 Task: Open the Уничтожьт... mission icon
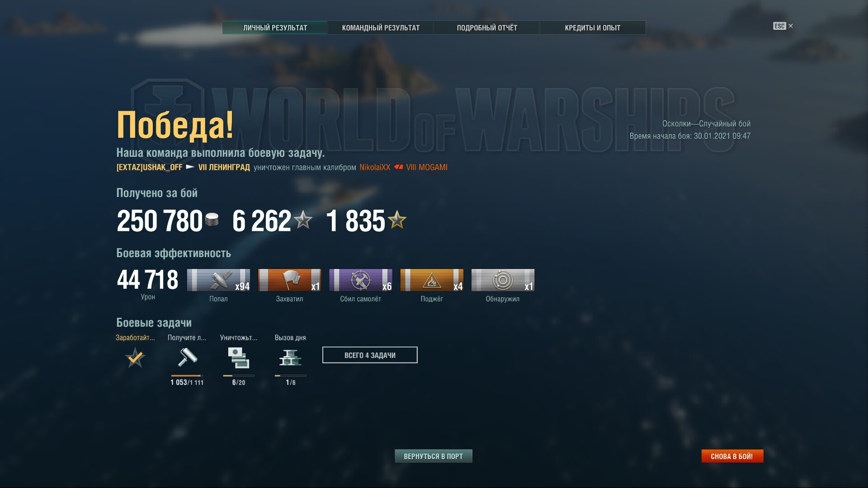(x=239, y=358)
